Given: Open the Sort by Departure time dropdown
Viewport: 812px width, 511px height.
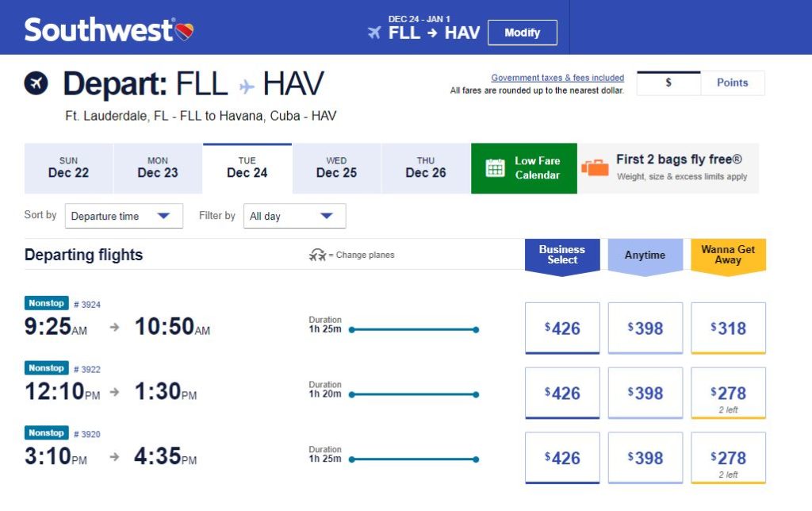Looking at the screenshot, I should point(124,216).
